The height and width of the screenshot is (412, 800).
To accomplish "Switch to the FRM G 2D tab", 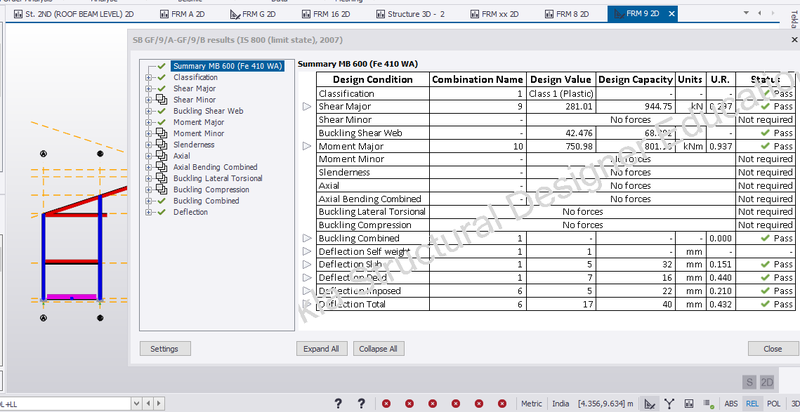I will (x=253, y=14).
